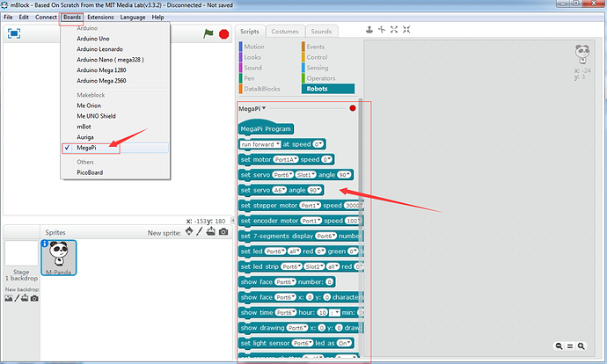The image size is (607, 364).
Task: Select the duplicate stamp tool
Action: 369,29
